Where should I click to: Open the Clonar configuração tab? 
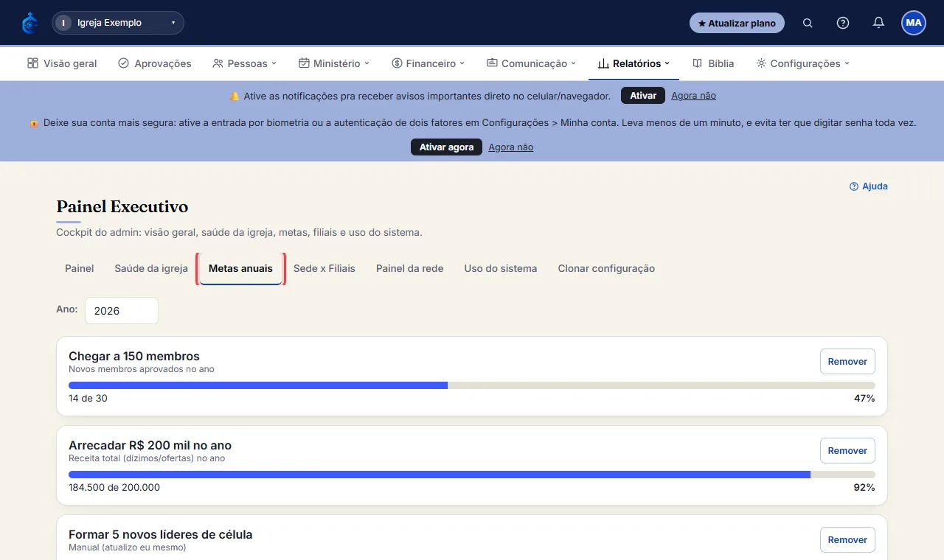[606, 268]
